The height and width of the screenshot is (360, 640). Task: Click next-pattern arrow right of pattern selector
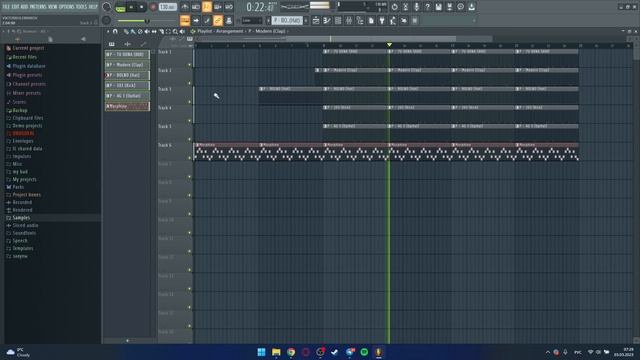[x=306, y=20]
